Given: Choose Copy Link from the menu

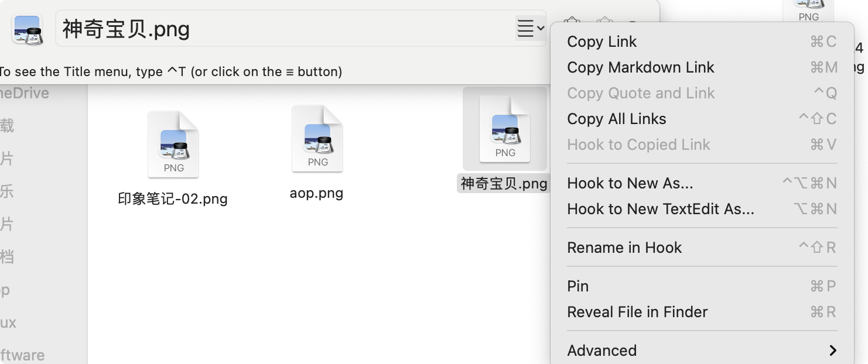Looking at the screenshot, I should point(602,42).
